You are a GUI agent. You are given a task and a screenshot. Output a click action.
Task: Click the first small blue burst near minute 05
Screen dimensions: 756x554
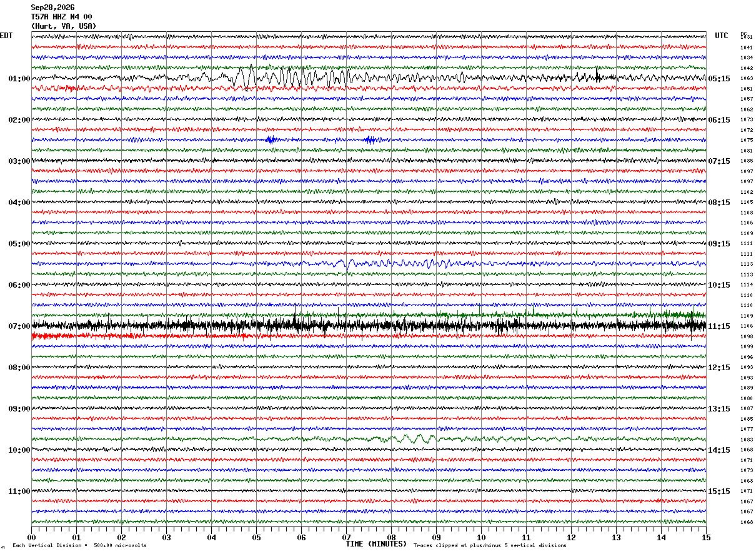tap(271, 139)
